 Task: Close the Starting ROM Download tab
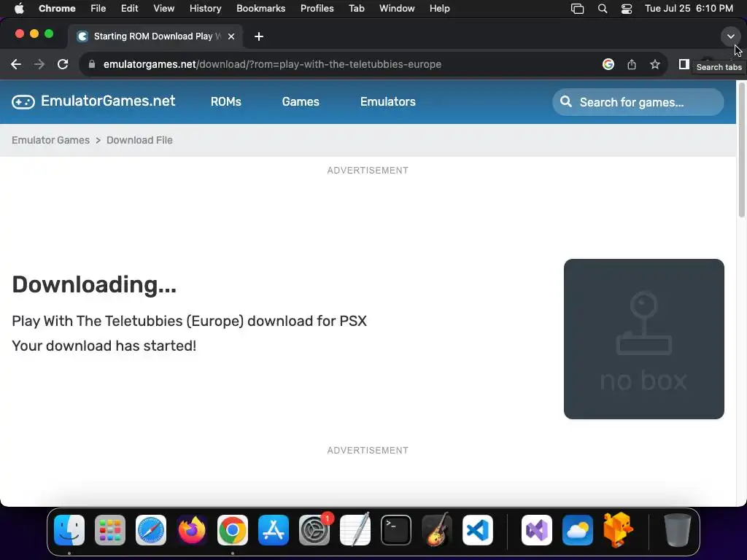tap(231, 36)
